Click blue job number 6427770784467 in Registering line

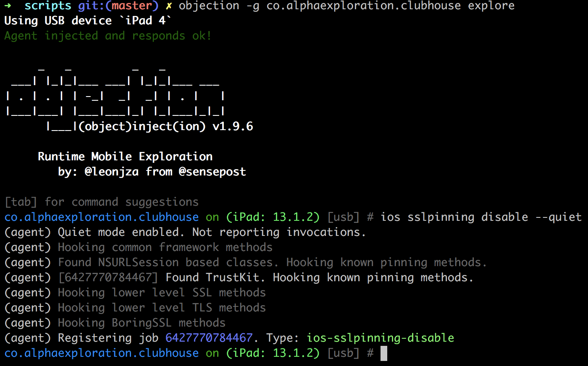pyautogui.click(x=209, y=338)
